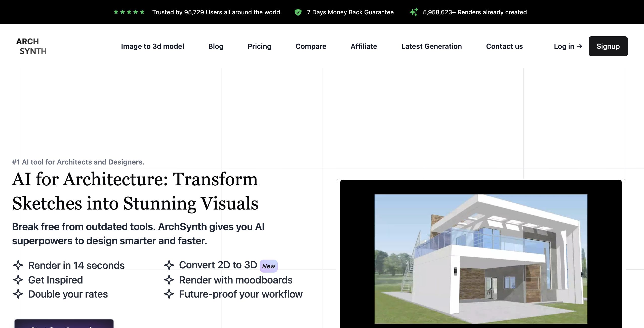This screenshot has width=644, height=328.
Task: Click Log in link
Action: 568,46
